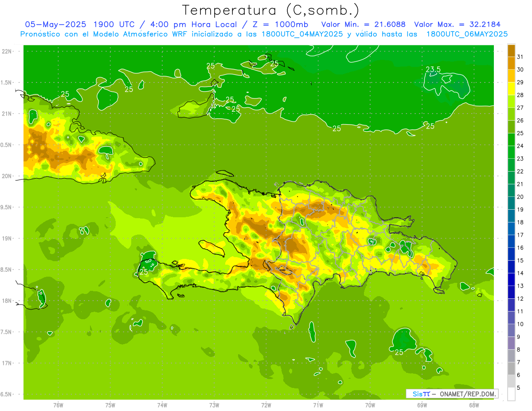Click the '10' value on color scale
Screen dimensions: 532x411
point(520,324)
